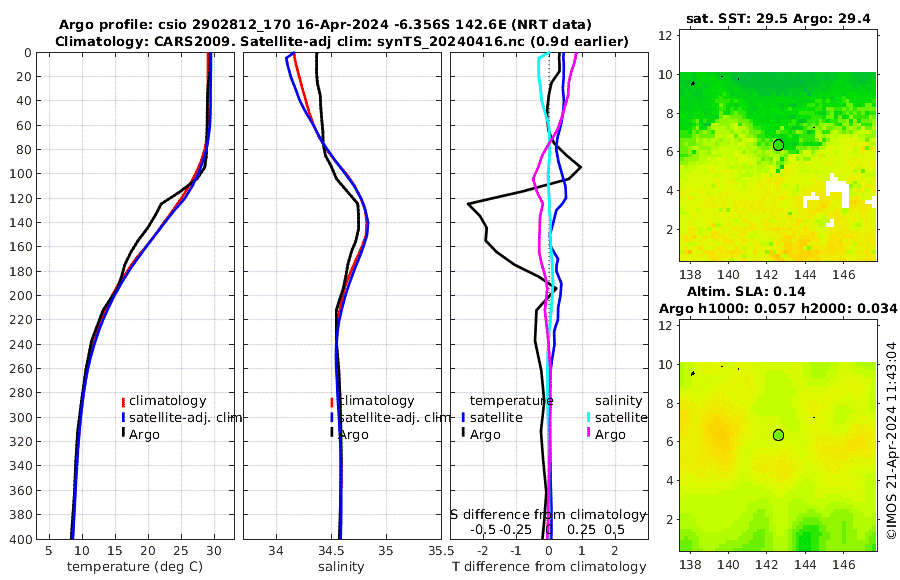The width and height of the screenshot is (900, 580).
Task: Click red climatology swatch in temperature legend
Action: point(123,402)
